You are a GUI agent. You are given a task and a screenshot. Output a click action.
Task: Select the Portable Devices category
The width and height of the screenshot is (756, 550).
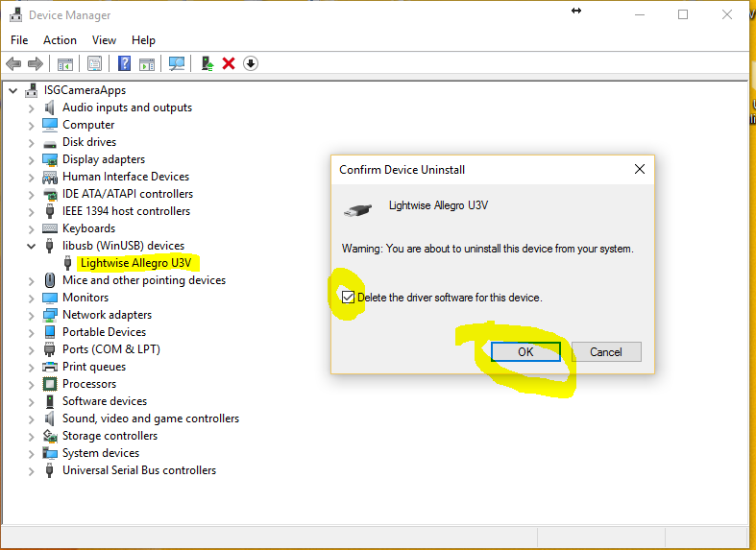click(104, 332)
